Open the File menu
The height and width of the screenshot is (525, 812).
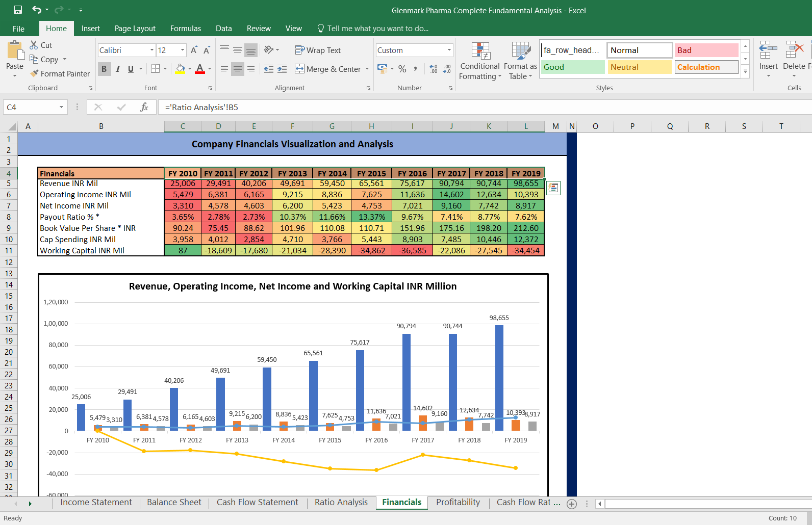click(x=18, y=29)
